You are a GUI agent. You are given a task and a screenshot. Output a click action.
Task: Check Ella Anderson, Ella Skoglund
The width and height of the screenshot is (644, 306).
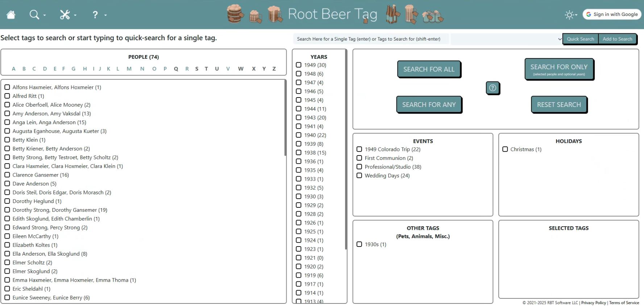(7, 254)
